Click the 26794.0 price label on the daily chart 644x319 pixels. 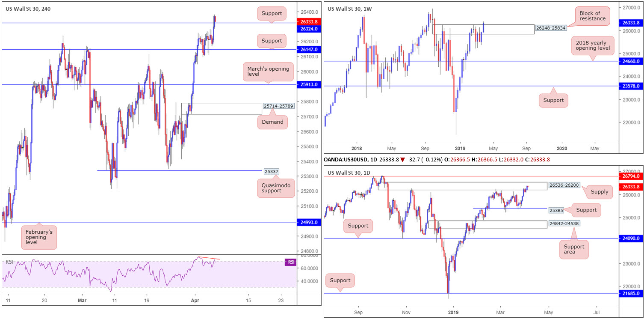pos(632,176)
